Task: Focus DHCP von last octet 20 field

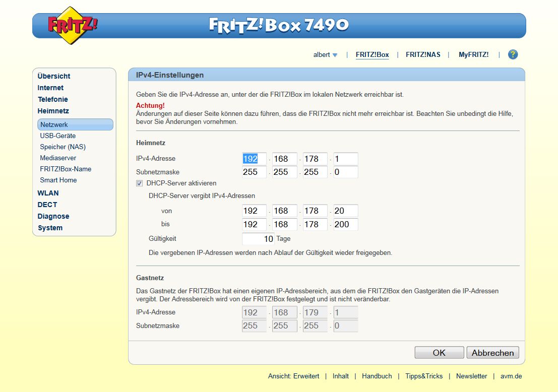Action: click(x=346, y=211)
